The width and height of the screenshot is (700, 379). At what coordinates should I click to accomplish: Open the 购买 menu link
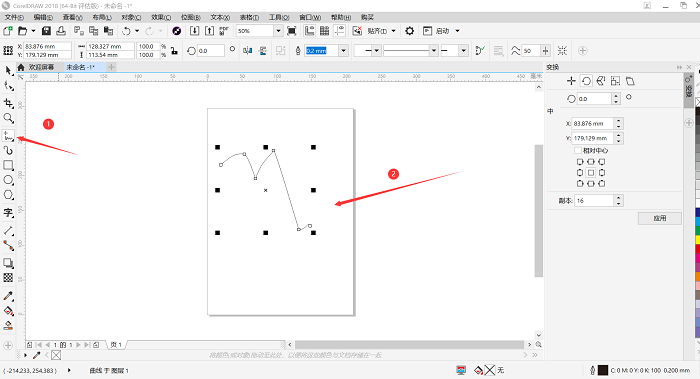pos(367,17)
